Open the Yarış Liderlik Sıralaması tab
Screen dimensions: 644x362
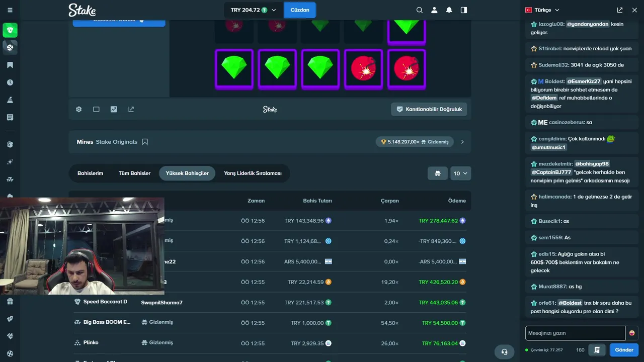pos(253,173)
